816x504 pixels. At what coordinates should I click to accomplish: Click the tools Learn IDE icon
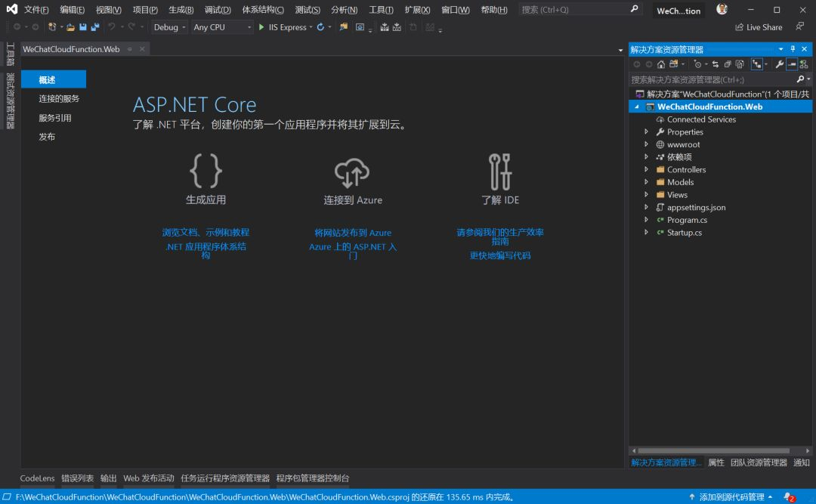[500, 172]
